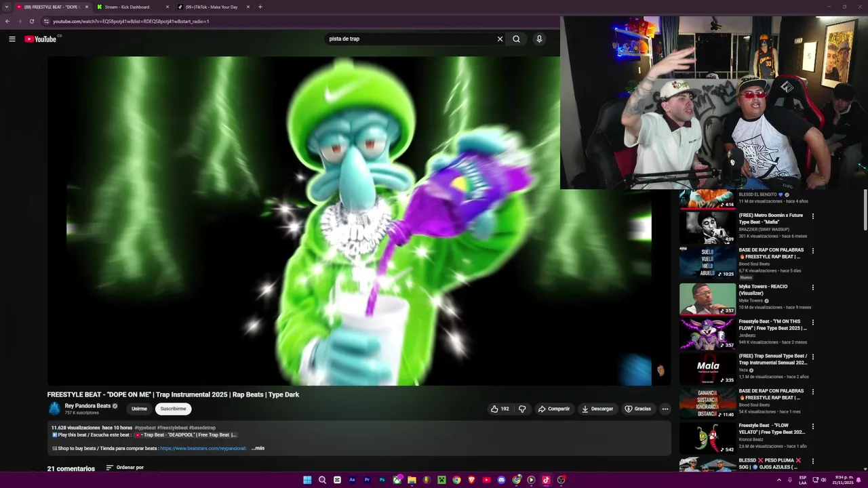The width and height of the screenshot is (868, 488).
Task: Click the Suscribirme button
Action: coord(173,409)
